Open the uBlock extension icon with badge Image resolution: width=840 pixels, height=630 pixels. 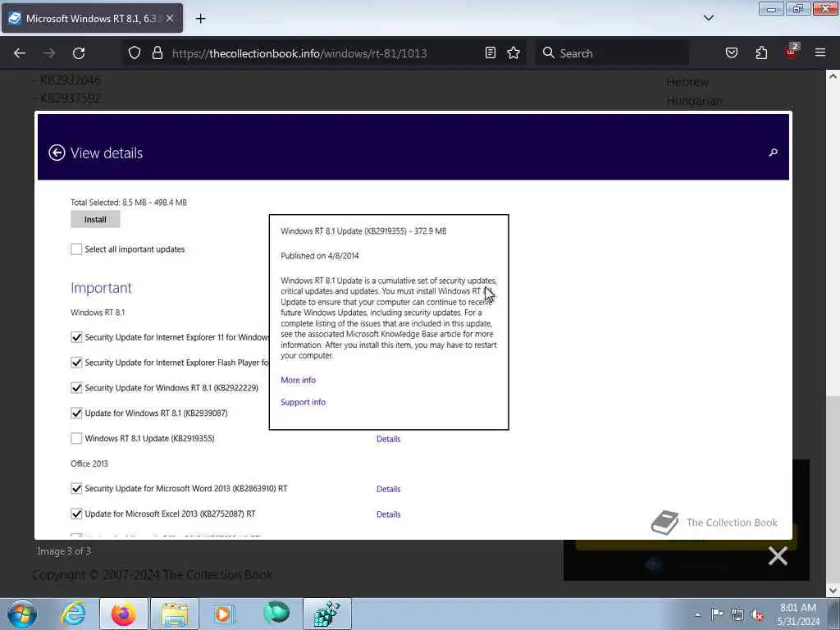click(x=792, y=52)
